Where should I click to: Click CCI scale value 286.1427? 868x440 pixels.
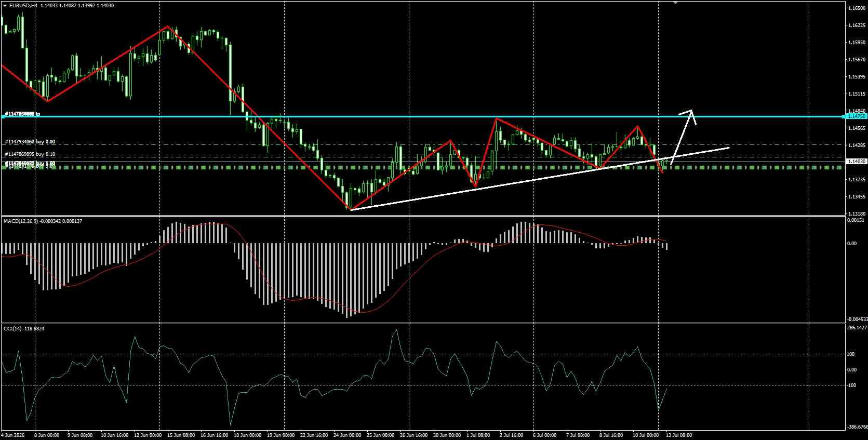pos(857,328)
